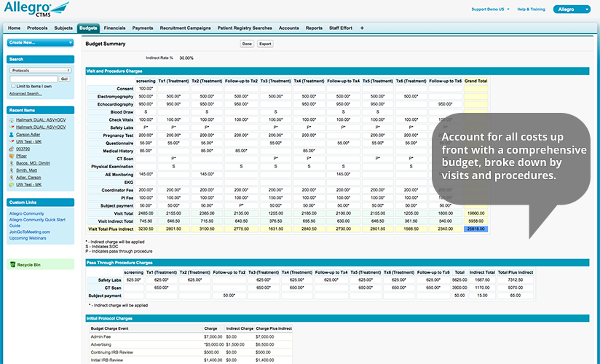This screenshot has height=364, width=600.
Task: Select the highlighted grand total 25818.00 cell
Action: coord(476,229)
